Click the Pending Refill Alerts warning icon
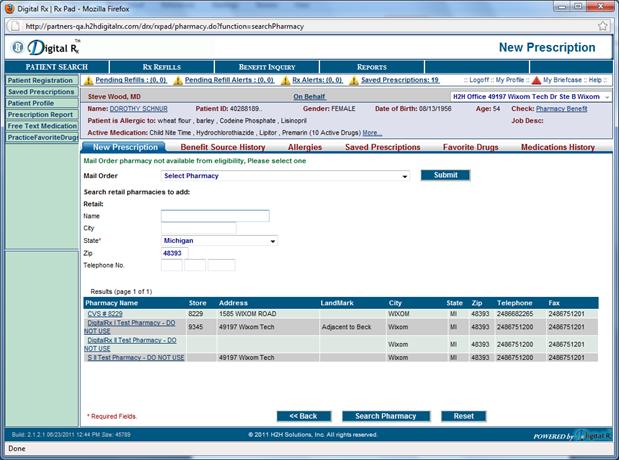The image size is (619, 460). [x=178, y=80]
